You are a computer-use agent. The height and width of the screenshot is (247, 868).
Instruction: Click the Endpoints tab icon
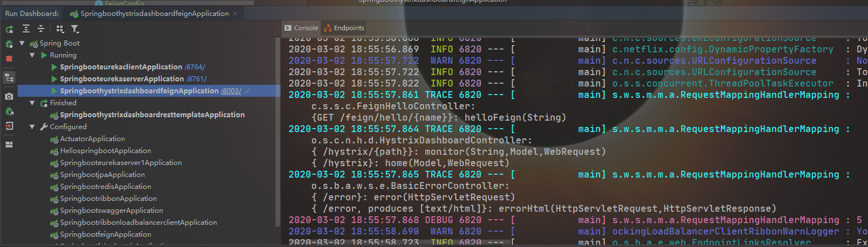coord(327,27)
